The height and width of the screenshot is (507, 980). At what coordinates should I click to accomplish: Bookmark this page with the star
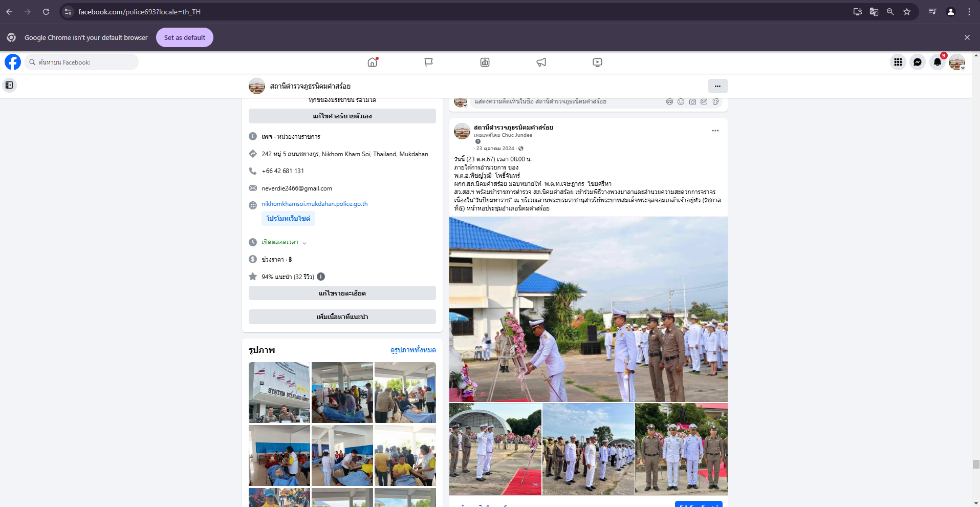pos(907,12)
